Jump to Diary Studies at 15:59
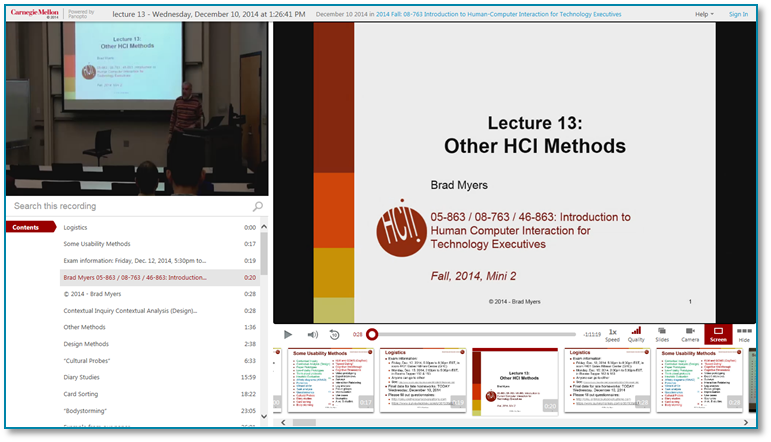Viewport: 771px width, 442px height. 160,378
